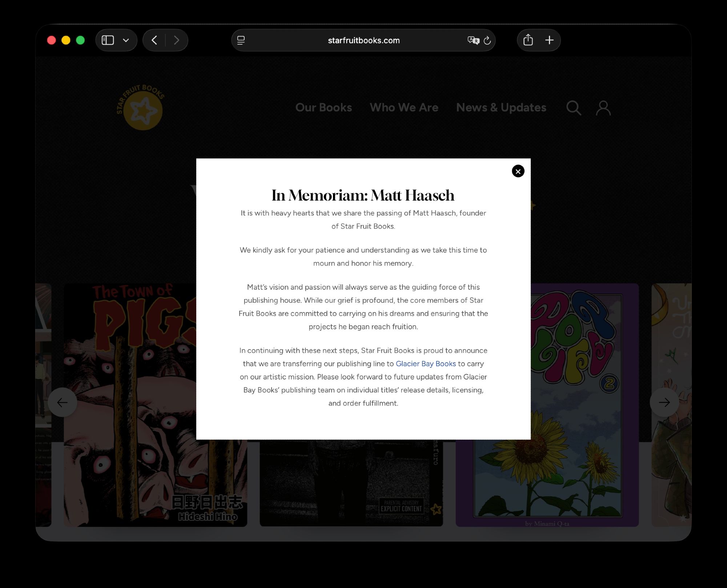Open the Glacier Bay Books link
The width and height of the screenshot is (727, 588).
pos(425,364)
